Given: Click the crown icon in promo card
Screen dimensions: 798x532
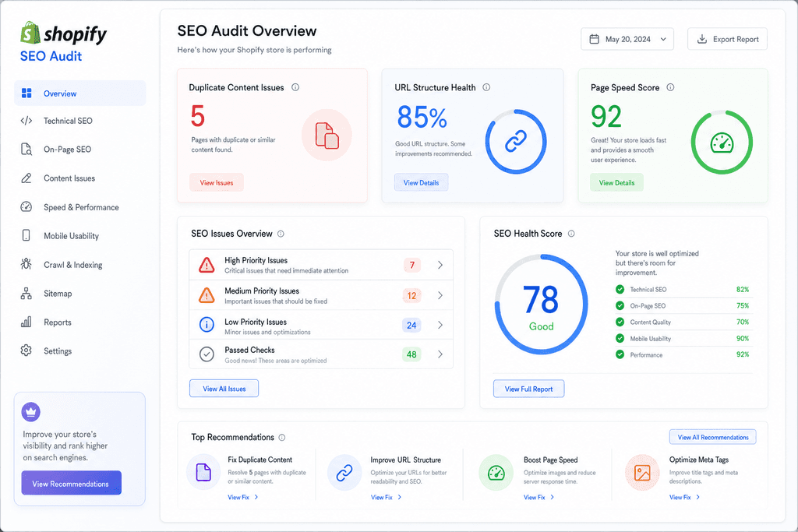Looking at the screenshot, I should click(x=31, y=412).
